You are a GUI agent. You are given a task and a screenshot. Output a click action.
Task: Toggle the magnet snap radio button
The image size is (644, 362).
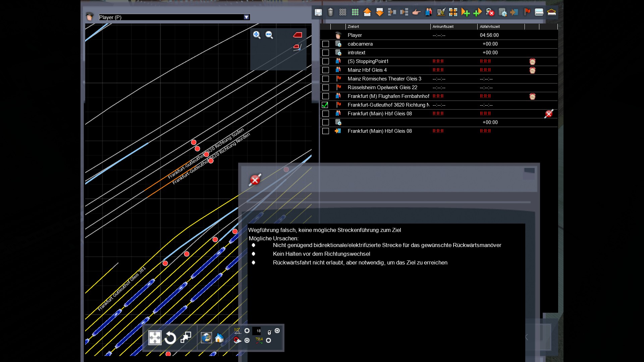tap(247, 341)
